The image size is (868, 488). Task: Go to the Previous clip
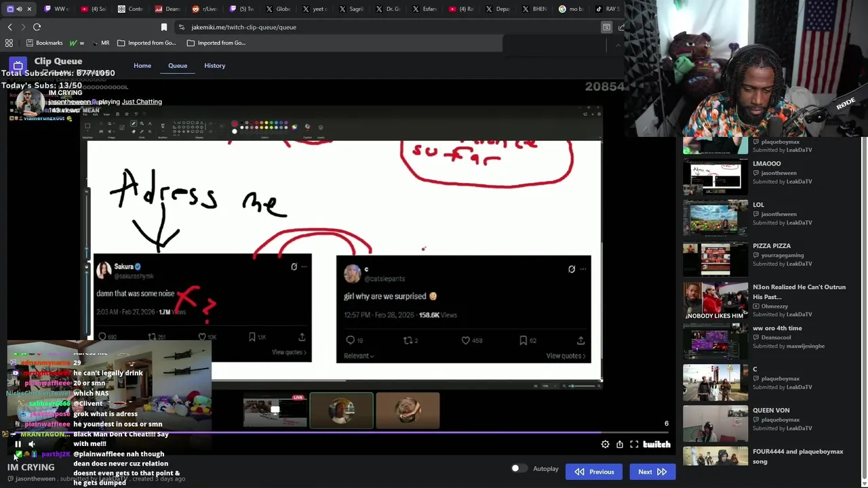(x=594, y=472)
